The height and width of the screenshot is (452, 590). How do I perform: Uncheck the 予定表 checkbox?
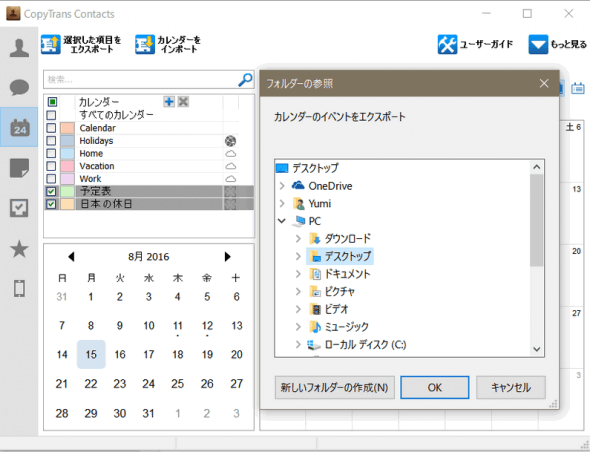52,191
